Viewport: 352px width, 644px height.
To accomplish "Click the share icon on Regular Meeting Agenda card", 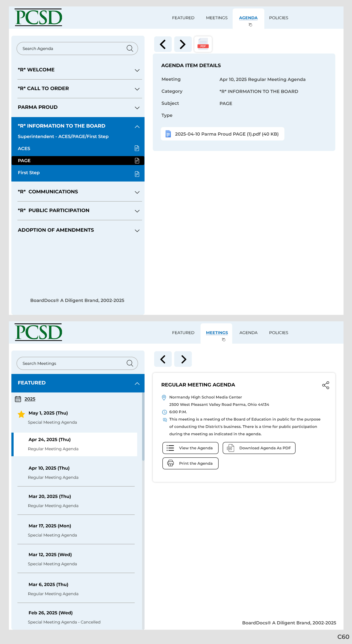I will point(325,385).
